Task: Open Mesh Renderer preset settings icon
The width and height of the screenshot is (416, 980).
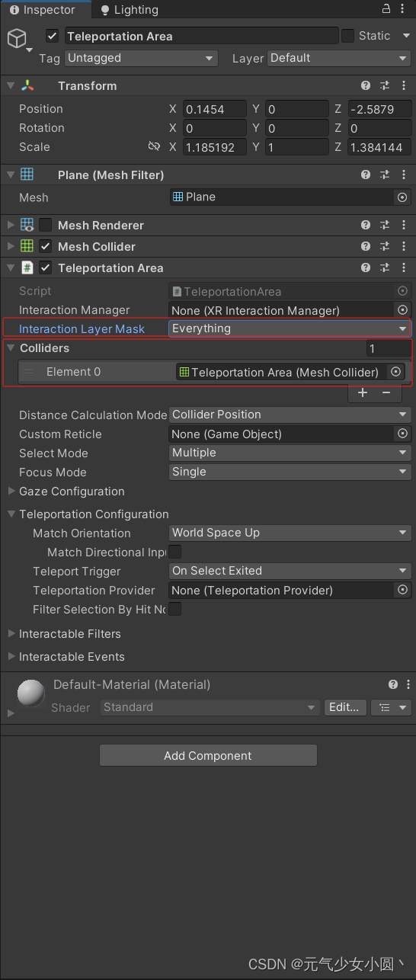Action: pos(385,226)
